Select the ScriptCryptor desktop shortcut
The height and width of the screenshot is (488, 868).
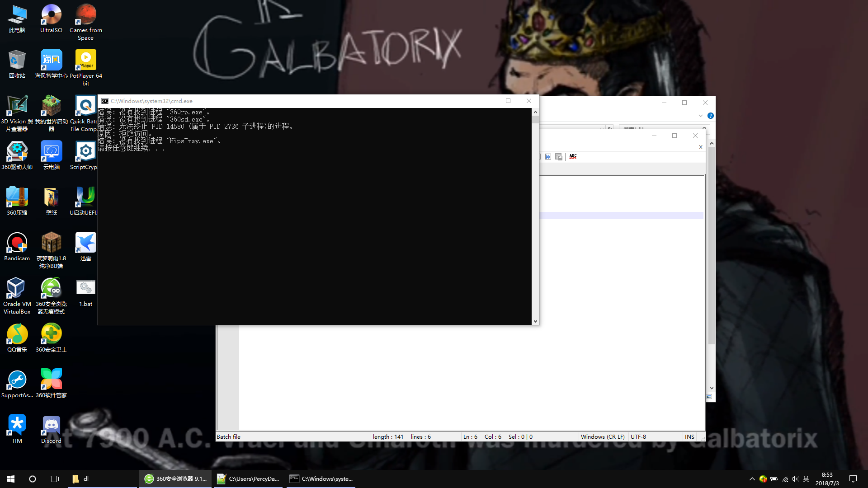click(84, 155)
